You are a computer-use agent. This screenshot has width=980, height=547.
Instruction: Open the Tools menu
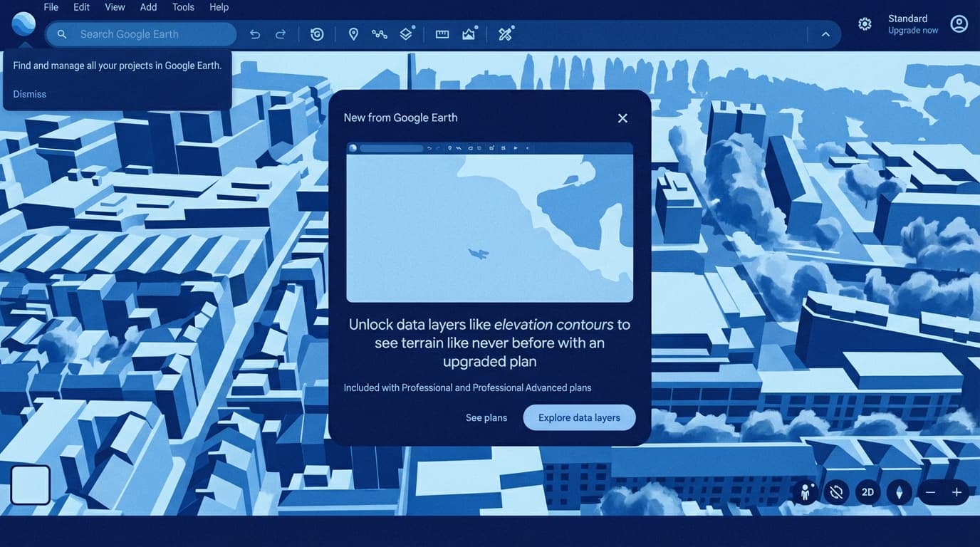tap(183, 7)
